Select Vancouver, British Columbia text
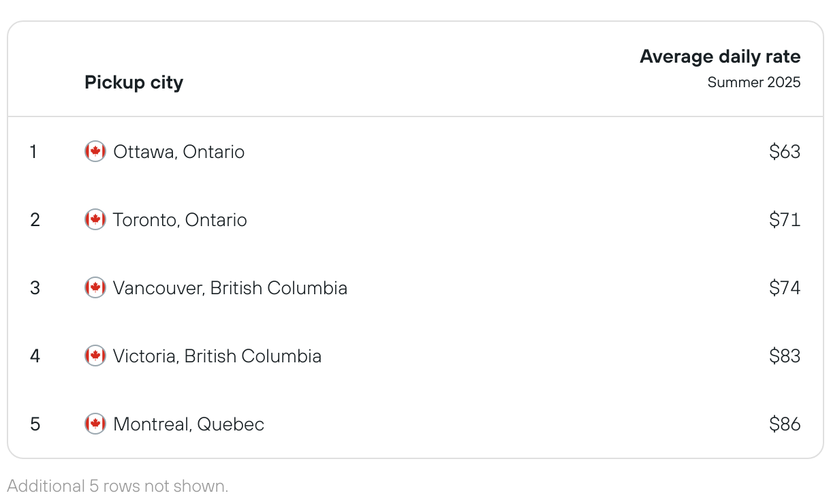831x504 pixels. pyautogui.click(x=230, y=288)
